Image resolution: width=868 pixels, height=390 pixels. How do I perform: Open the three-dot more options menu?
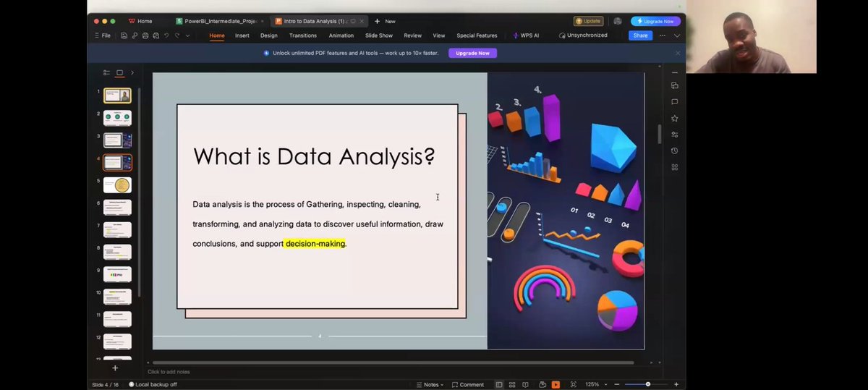coord(663,35)
